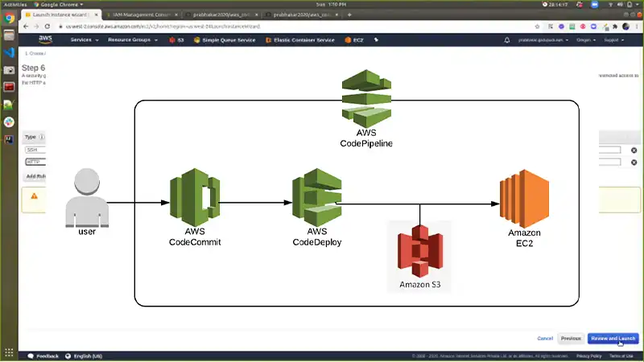The height and width of the screenshot is (362, 644).
Task: Click the Previous button
Action: point(571,339)
